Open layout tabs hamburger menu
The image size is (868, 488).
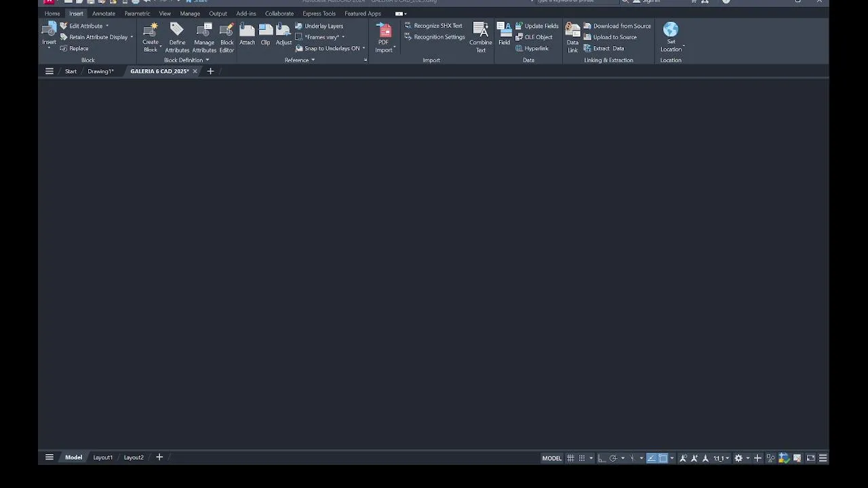tap(49, 457)
